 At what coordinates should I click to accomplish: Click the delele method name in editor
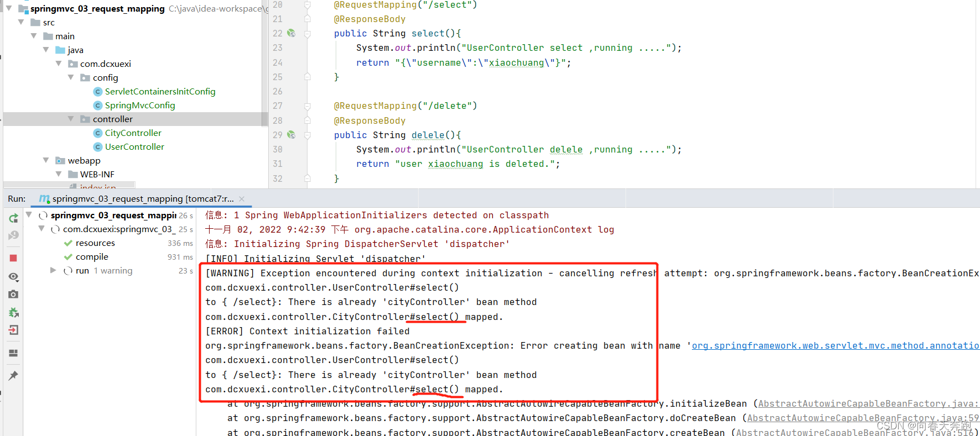click(x=428, y=135)
